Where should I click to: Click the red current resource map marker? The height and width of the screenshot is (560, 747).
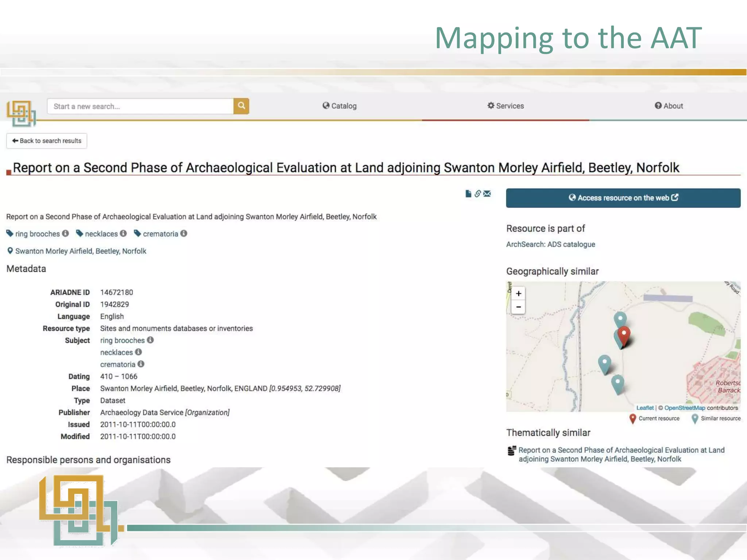[624, 336]
